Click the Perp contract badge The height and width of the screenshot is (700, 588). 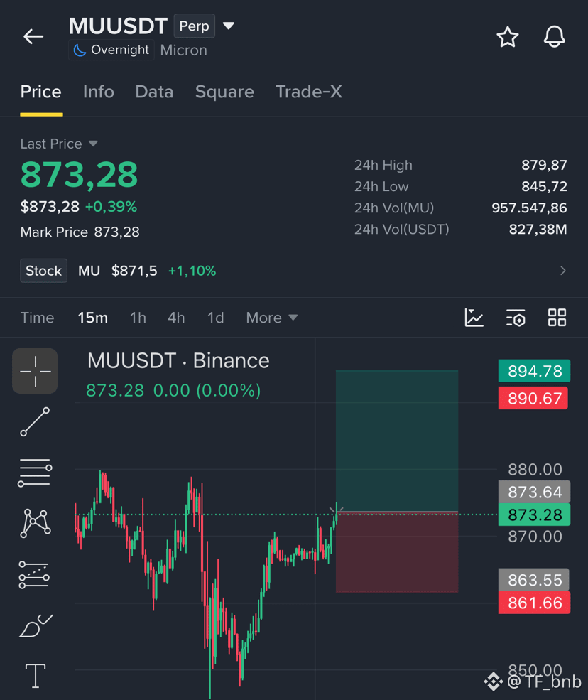pos(194,26)
